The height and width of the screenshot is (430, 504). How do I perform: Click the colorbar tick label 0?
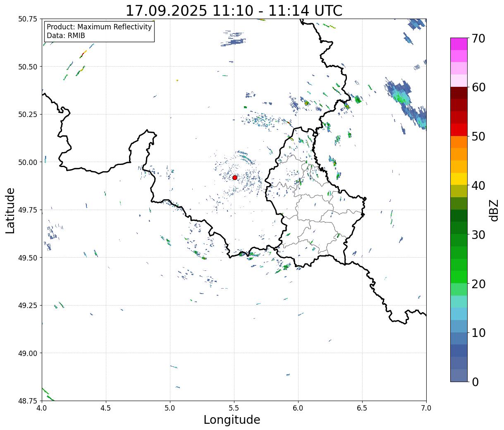point(475,382)
